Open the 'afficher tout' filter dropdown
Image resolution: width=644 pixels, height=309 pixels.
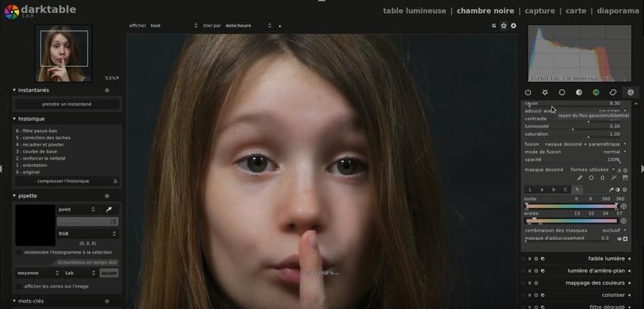click(x=174, y=26)
